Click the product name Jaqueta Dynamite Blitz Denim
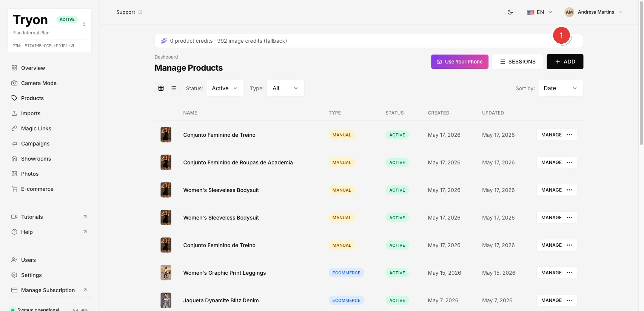 [x=221, y=300]
